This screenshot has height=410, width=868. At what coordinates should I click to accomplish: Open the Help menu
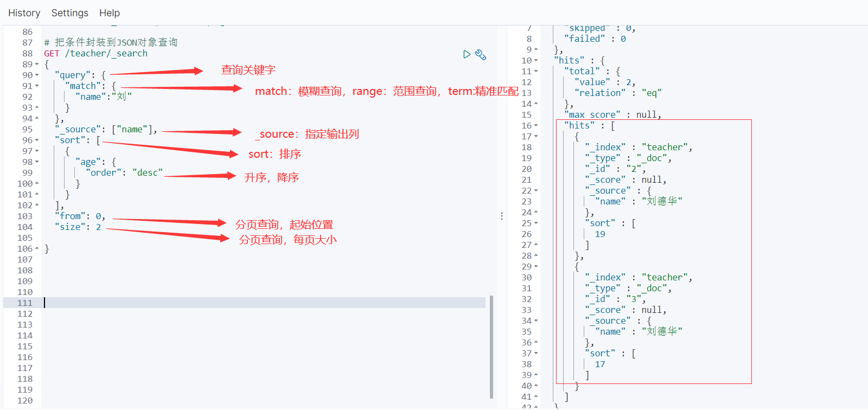point(110,13)
